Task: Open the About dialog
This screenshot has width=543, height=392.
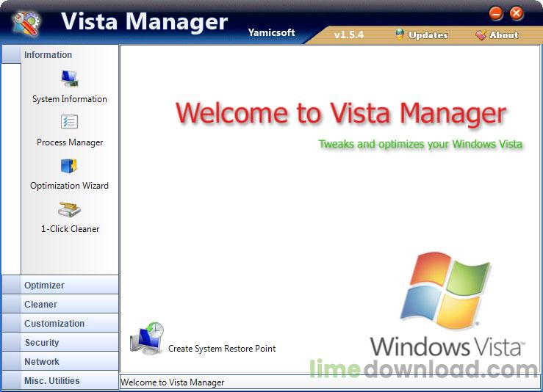Action: pos(504,35)
